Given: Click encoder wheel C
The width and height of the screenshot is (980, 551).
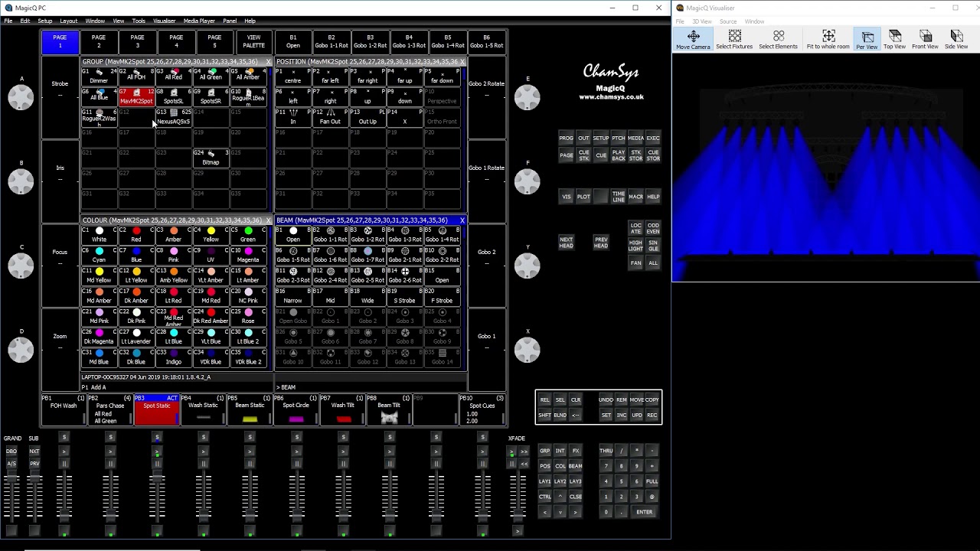Looking at the screenshot, I should click(21, 265).
